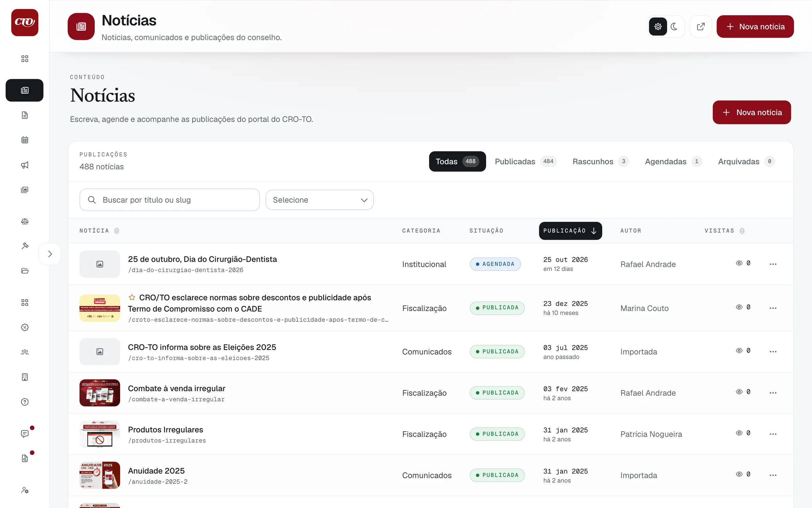Image resolution: width=812 pixels, height=508 pixels.
Task: Switch to light theme sun toggle
Action: 658,26
